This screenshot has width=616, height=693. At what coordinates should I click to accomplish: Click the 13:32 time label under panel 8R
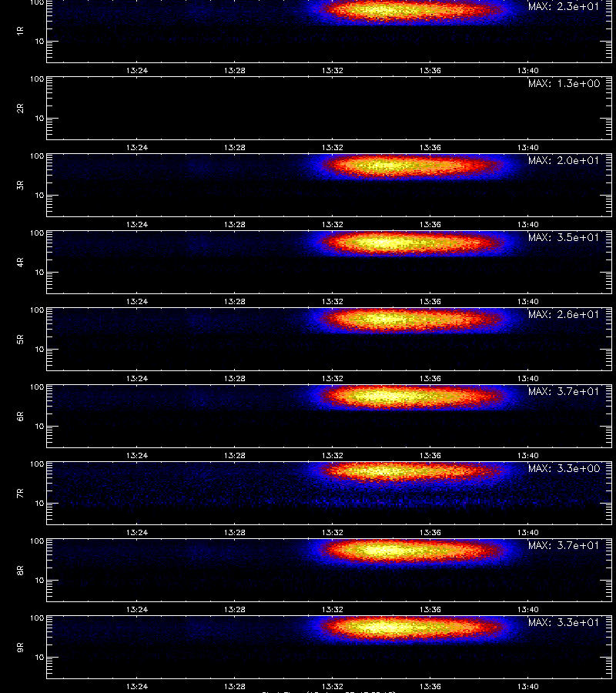[332, 610]
